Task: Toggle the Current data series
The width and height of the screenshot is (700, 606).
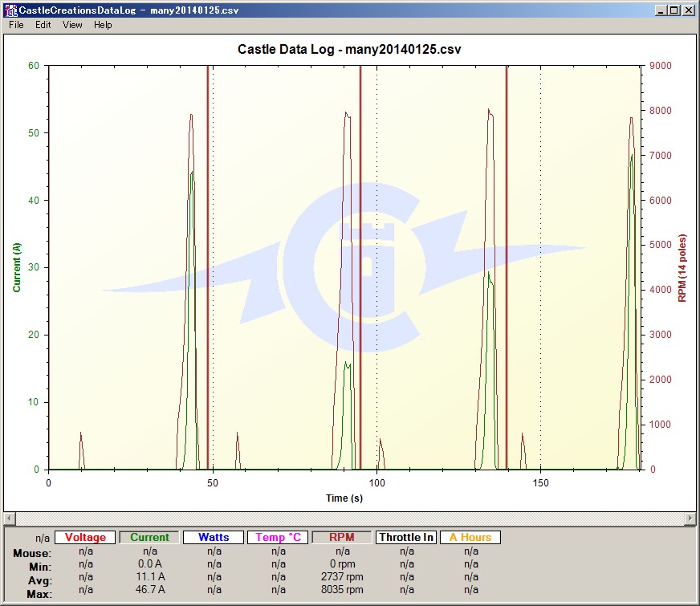Action: click(149, 538)
